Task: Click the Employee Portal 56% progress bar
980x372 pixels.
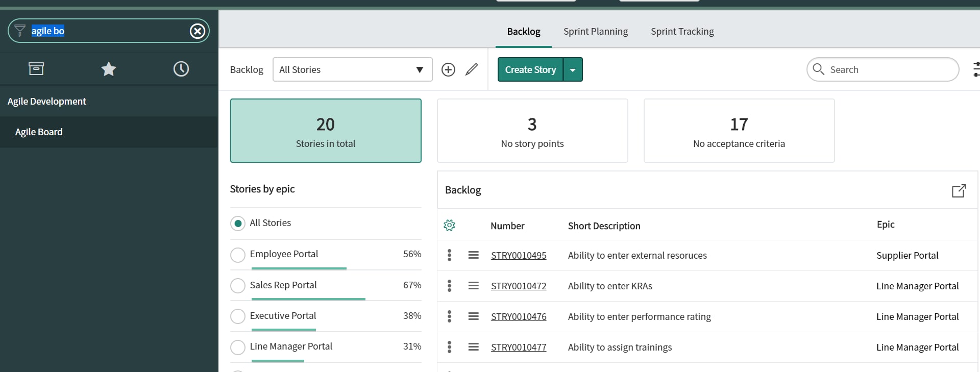Action: [299, 268]
